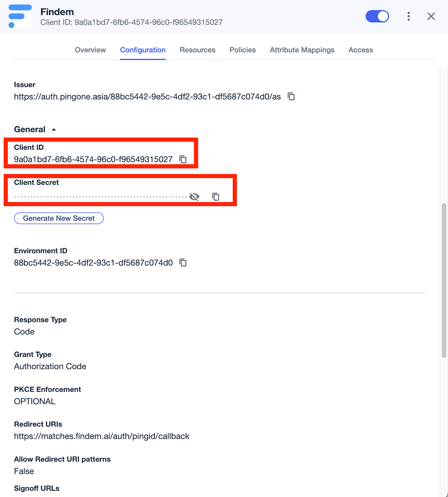This screenshot has height=497, width=448.
Task: Click the Response Type label
Action: 40,320
